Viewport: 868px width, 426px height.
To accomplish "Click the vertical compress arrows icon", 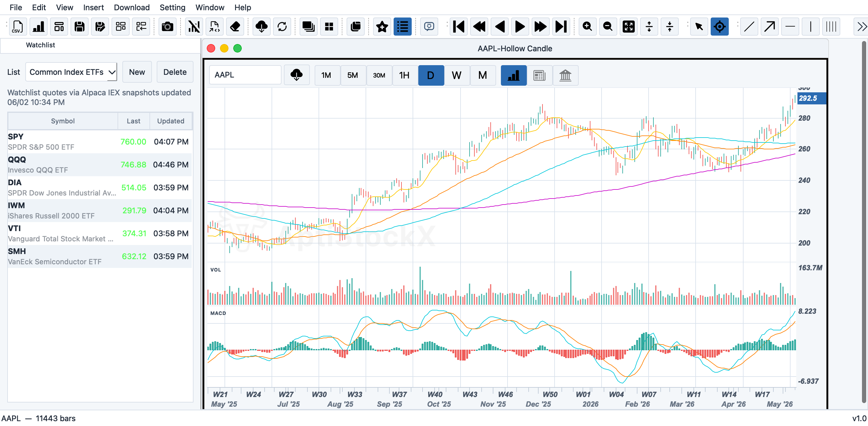I will (670, 26).
